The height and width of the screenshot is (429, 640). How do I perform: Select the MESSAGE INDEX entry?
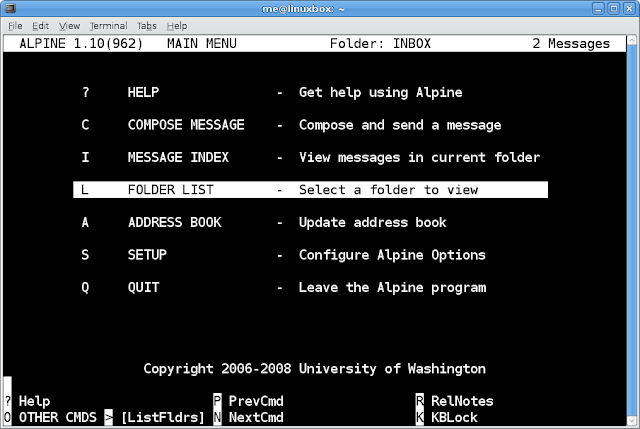click(x=178, y=158)
